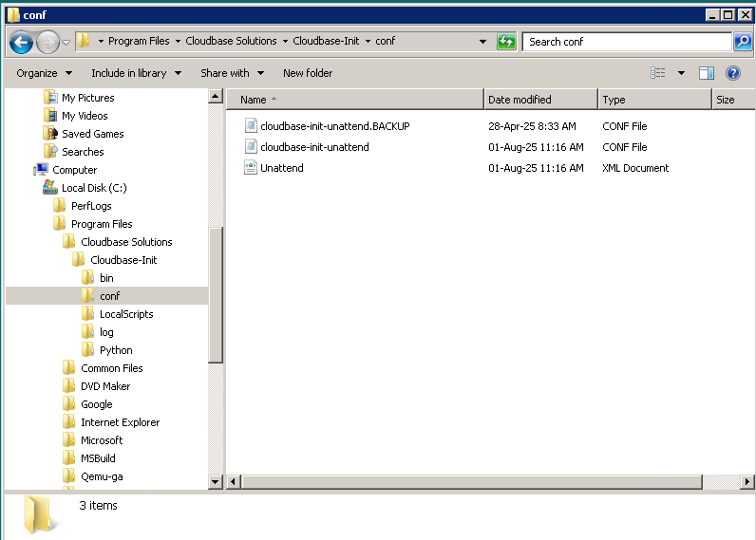The height and width of the screenshot is (540, 756).
Task: Select the Python folder in navigation tree
Action: click(116, 350)
